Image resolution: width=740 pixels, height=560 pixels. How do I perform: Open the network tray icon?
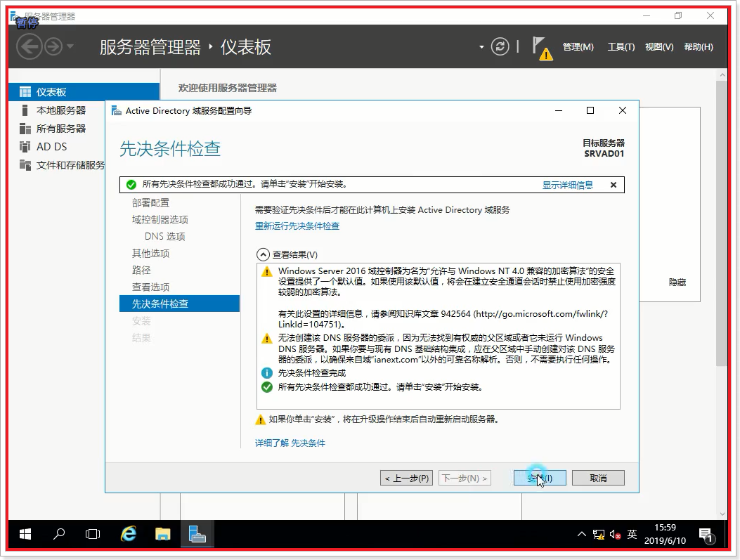(x=599, y=535)
